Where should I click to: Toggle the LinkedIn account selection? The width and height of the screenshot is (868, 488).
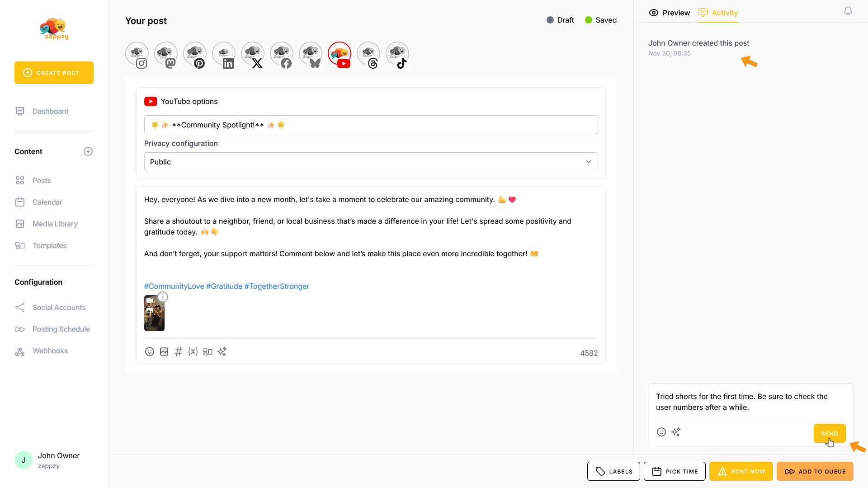point(224,55)
